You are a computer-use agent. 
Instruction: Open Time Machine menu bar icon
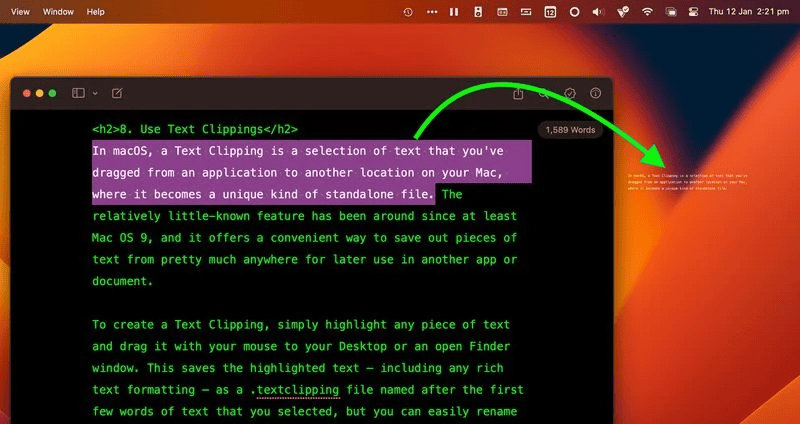coord(408,12)
